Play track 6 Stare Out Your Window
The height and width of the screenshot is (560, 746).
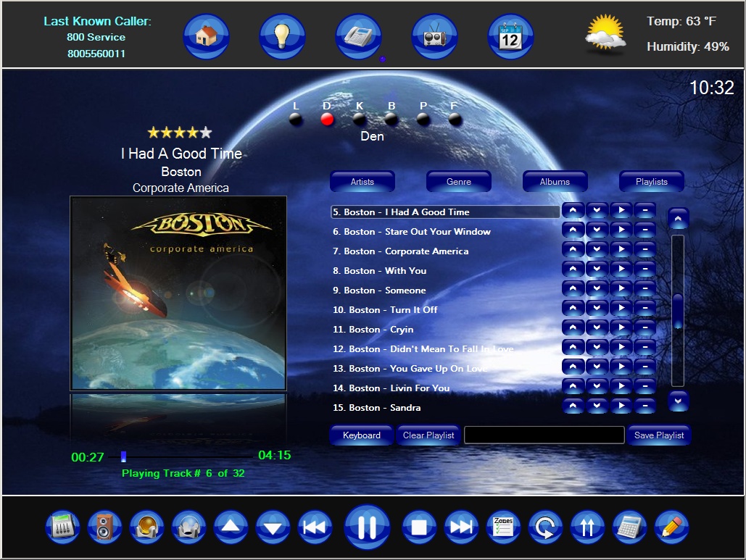tap(621, 230)
